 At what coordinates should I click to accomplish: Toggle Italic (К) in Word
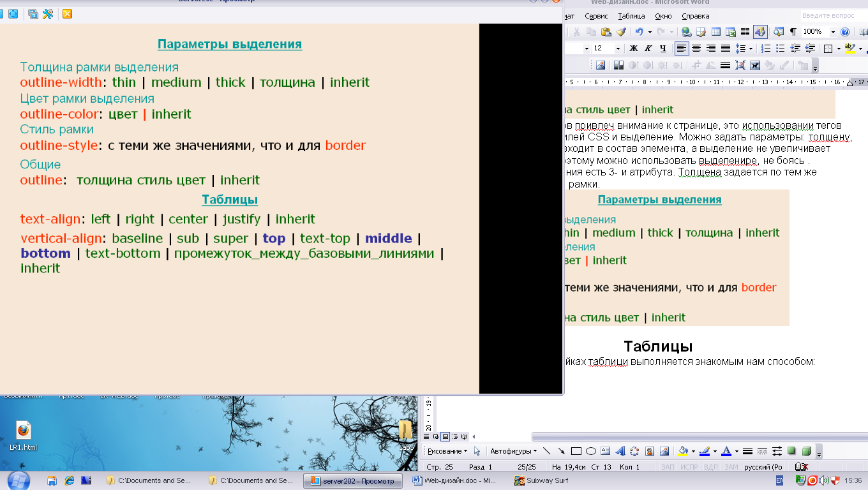[x=648, y=48]
